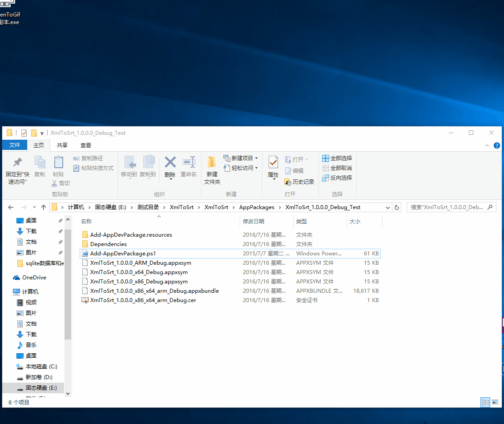504x424 pixels.
Task: Click navigation pane scrollbar up arrow
Action: (x=68, y=219)
